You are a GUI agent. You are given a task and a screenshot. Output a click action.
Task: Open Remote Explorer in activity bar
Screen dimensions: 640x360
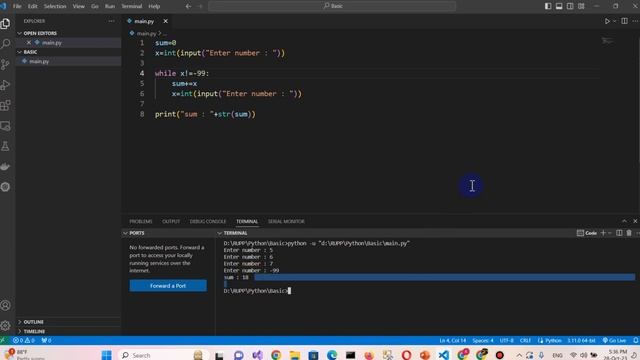(6, 126)
